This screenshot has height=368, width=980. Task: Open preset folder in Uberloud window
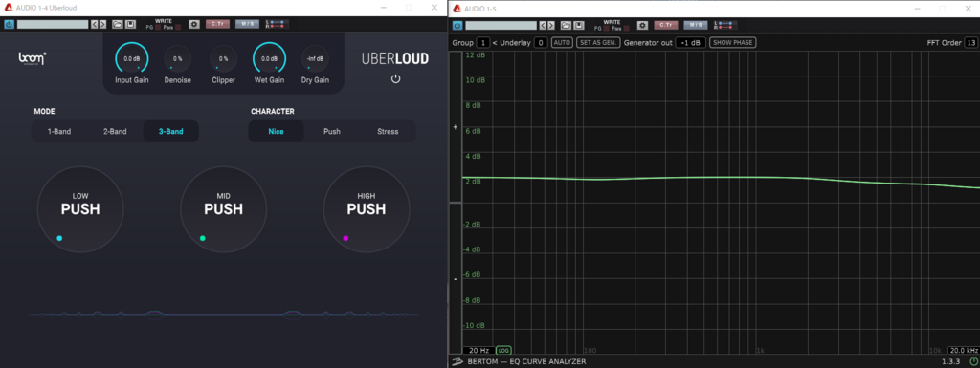pyautogui.click(x=118, y=24)
